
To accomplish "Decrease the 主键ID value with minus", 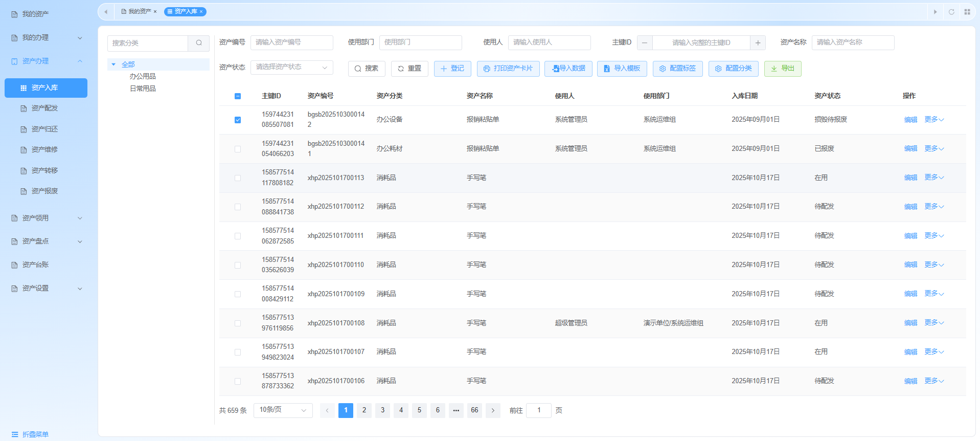I will point(645,42).
